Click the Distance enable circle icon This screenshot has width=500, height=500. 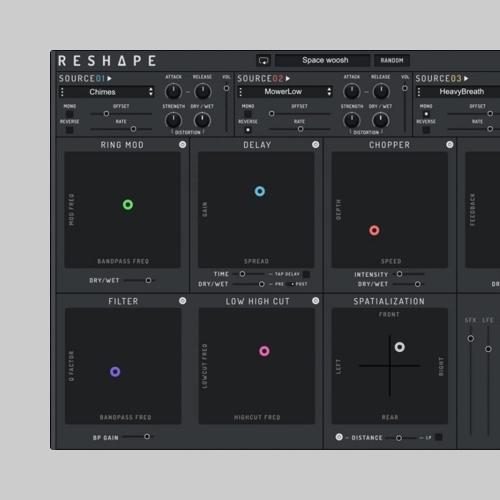[x=339, y=437]
